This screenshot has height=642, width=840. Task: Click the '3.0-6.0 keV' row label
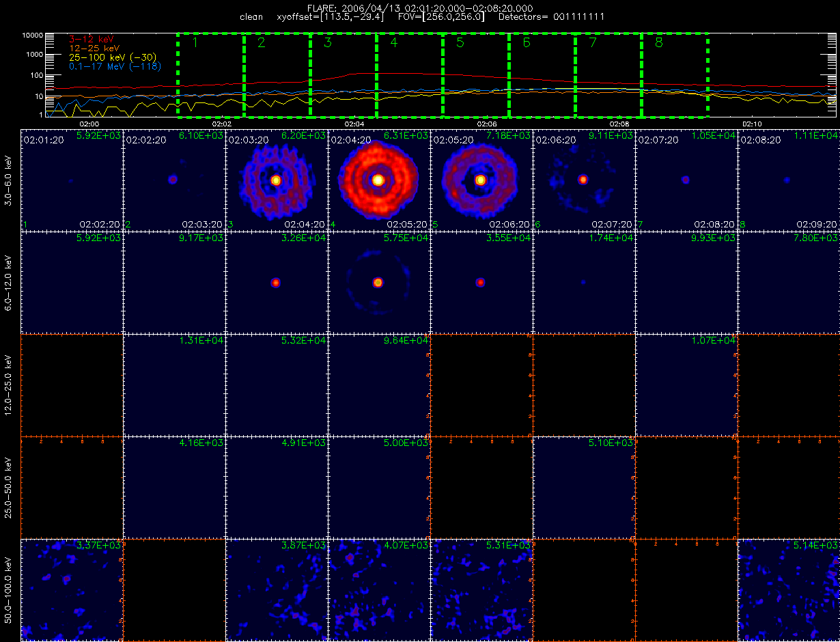click(8, 180)
